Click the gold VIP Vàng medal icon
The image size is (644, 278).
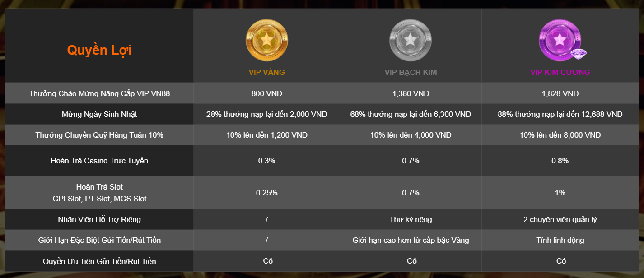tap(266, 41)
